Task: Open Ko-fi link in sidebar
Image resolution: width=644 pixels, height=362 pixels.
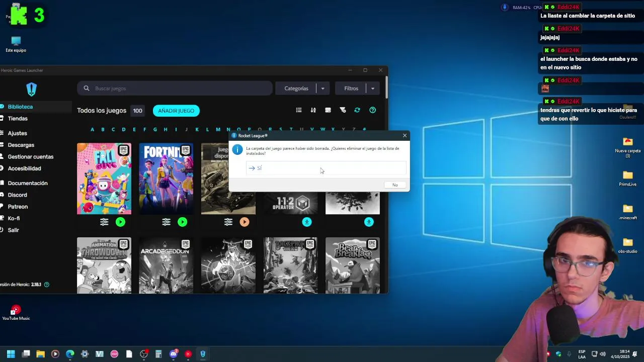Action: pos(14,218)
